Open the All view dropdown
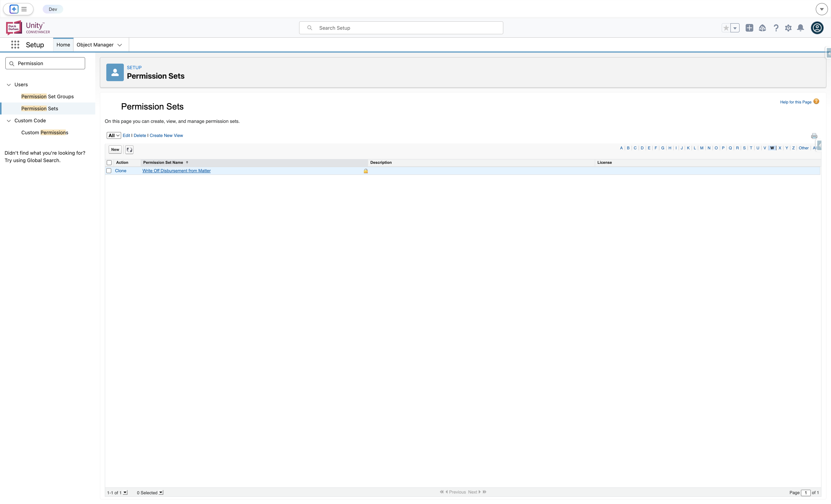The width and height of the screenshot is (831, 504). [x=114, y=135]
